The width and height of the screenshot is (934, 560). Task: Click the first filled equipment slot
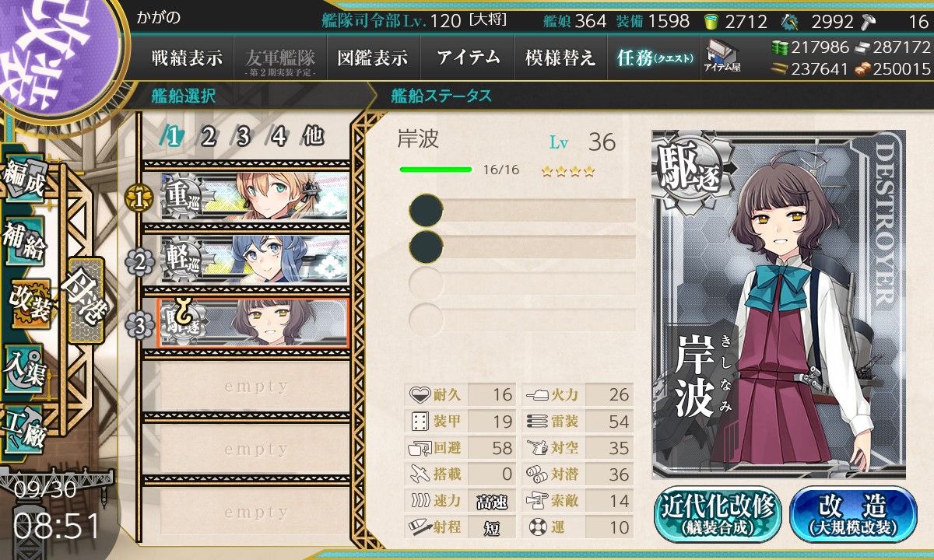[x=522, y=210]
